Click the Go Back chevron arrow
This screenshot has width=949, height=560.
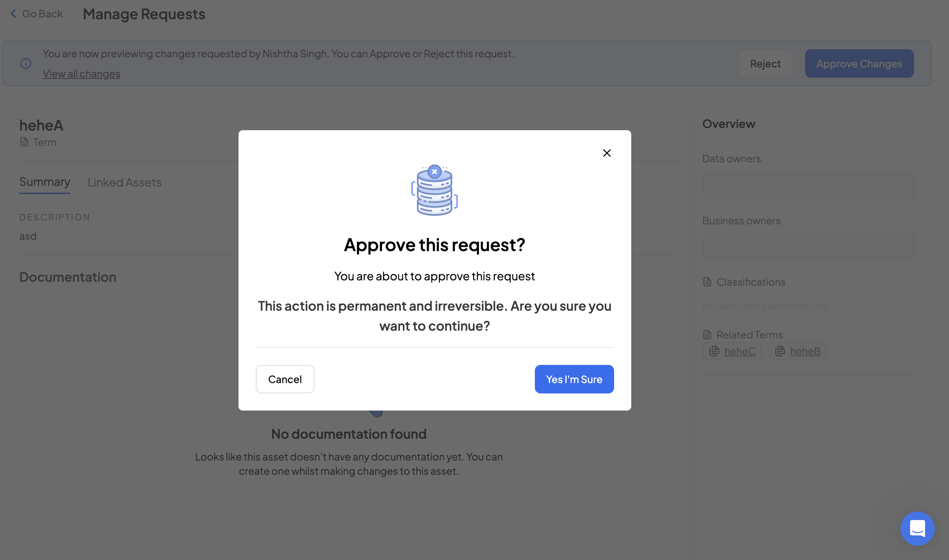pyautogui.click(x=14, y=14)
